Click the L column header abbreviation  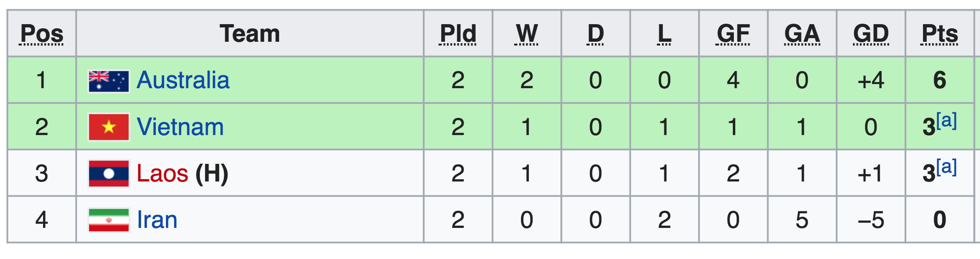tap(664, 34)
